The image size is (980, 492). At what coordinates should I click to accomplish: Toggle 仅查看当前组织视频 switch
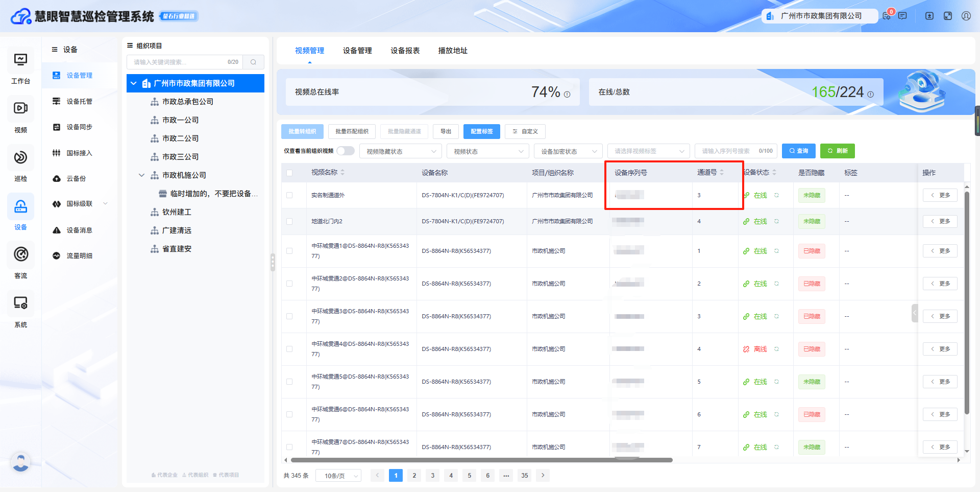345,151
